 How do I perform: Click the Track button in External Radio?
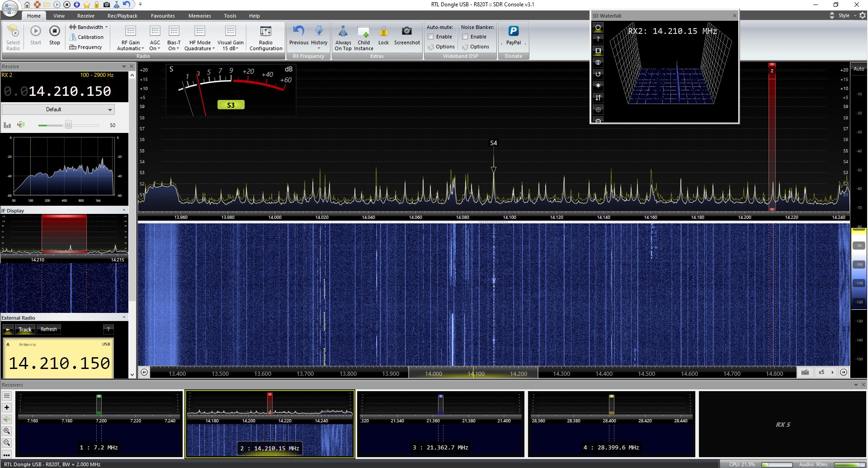(25, 330)
